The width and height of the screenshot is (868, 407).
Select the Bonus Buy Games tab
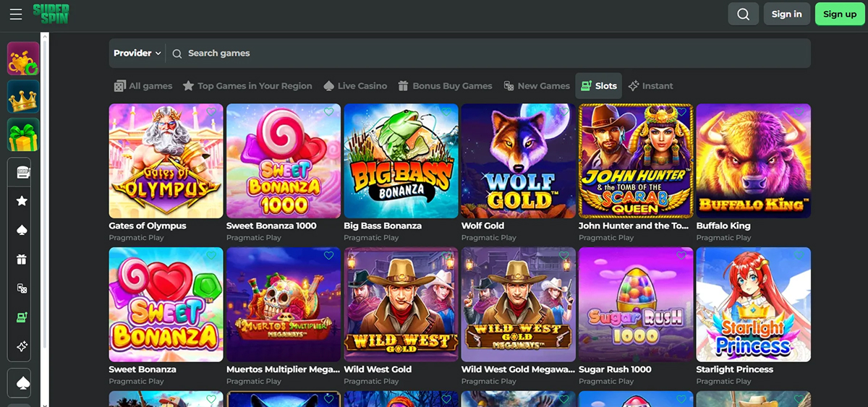coord(445,86)
